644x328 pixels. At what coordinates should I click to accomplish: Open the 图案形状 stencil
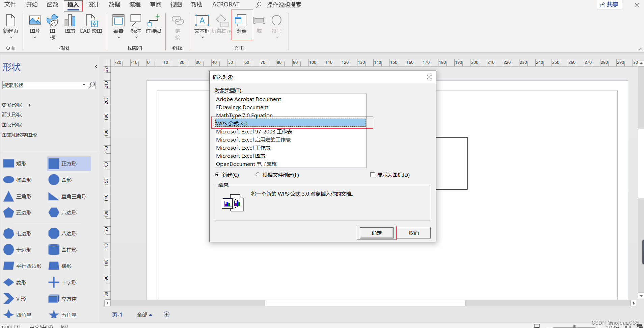(x=12, y=125)
